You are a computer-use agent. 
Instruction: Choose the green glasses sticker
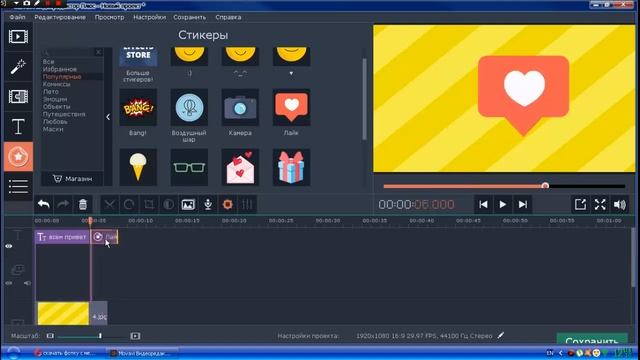point(189,167)
